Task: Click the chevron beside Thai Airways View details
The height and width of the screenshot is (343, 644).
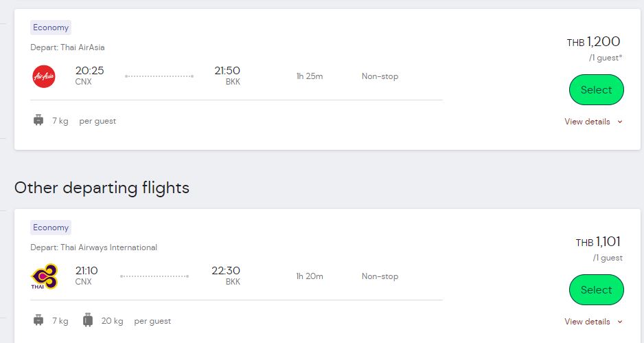Action: pyautogui.click(x=620, y=322)
